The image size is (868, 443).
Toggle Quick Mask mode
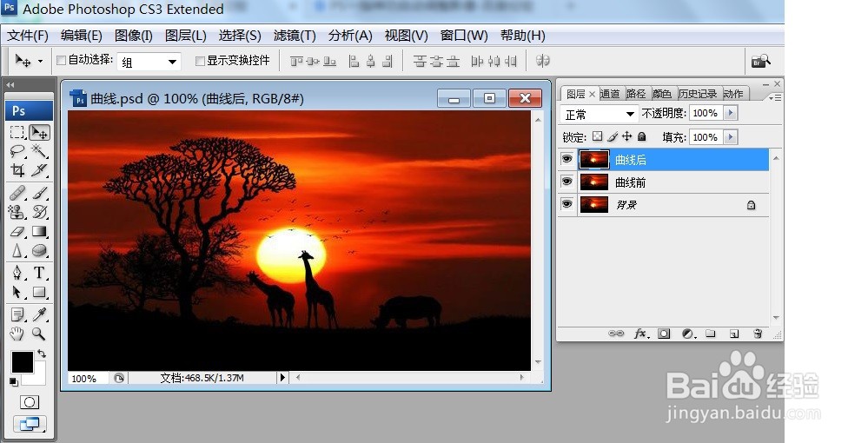click(30, 402)
